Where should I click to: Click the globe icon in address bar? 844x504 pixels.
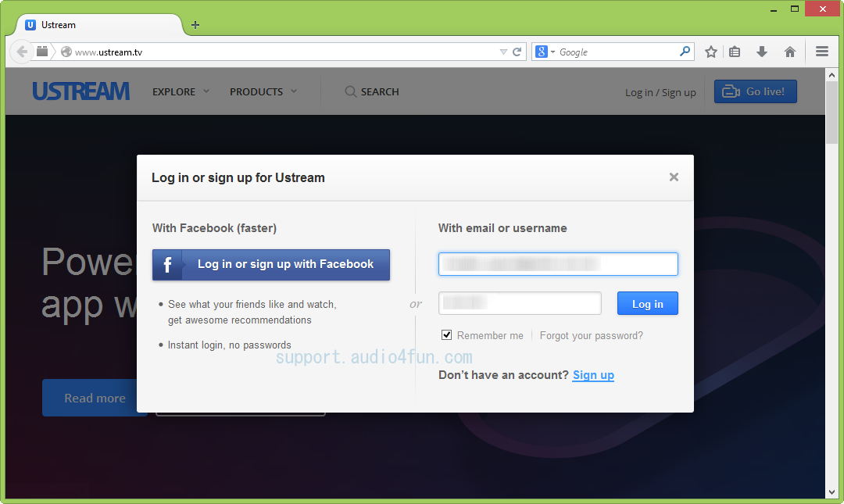66,52
